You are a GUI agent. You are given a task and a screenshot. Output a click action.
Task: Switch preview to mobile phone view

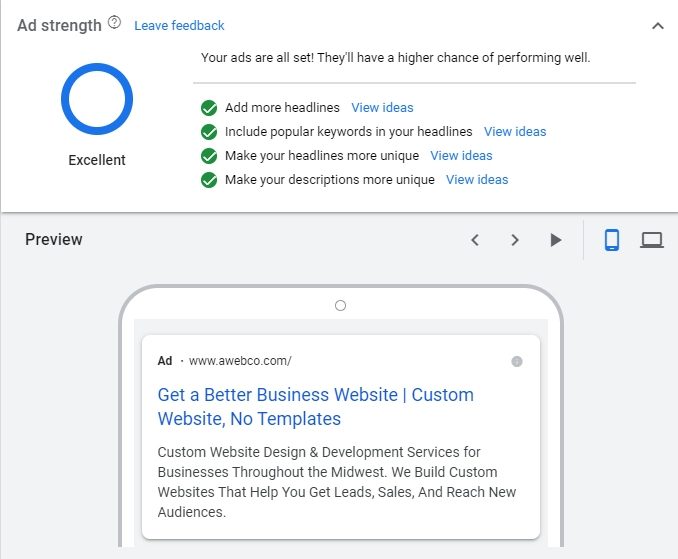click(611, 240)
